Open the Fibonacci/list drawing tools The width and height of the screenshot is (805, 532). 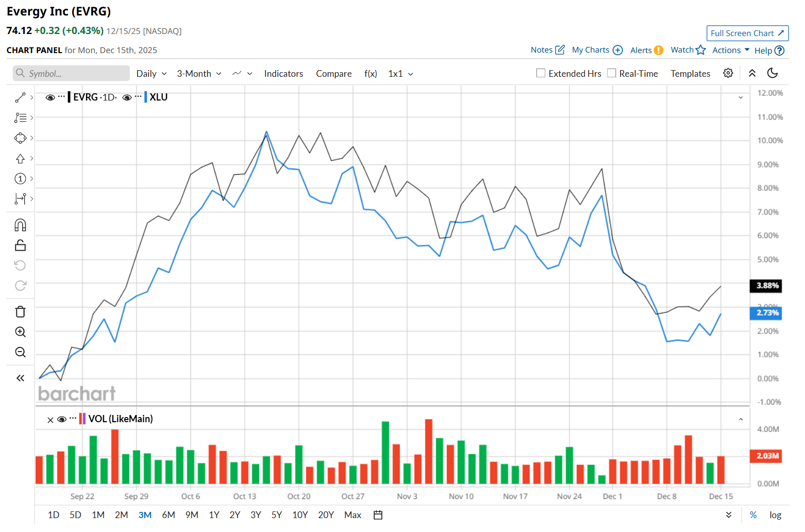coord(20,118)
